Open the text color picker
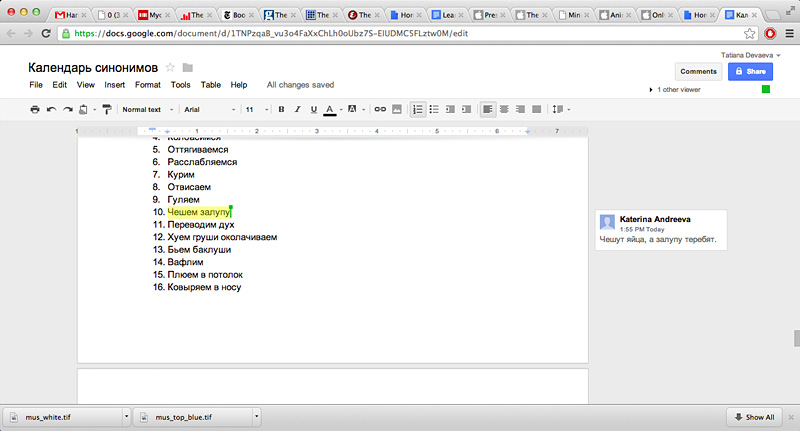This screenshot has height=431, width=800. [330, 109]
